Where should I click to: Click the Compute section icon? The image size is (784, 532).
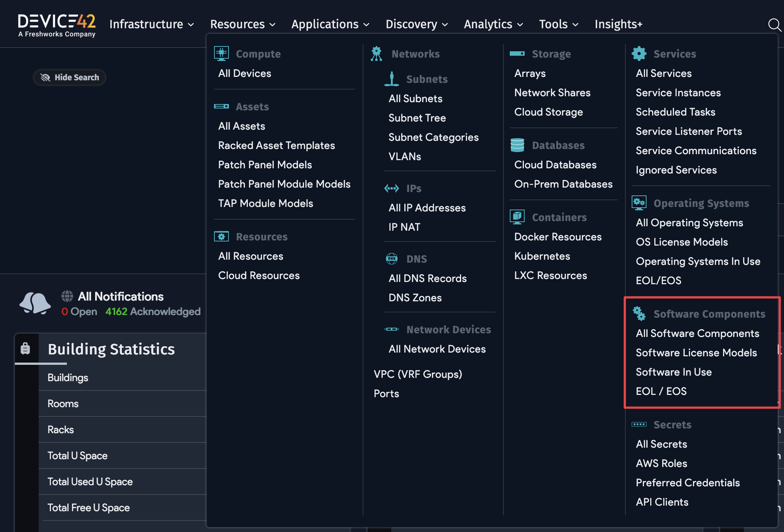click(221, 53)
